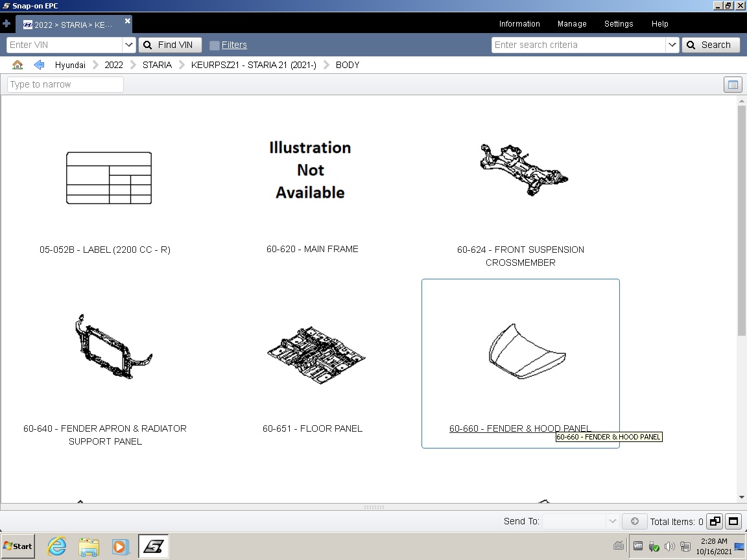Launch Internet Explorer from taskbar
747x560 pixels.
pyautogui.click(x=57, y=546)
